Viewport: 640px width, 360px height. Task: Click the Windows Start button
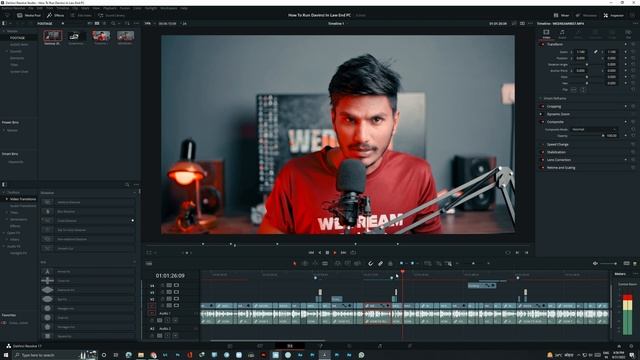[x=5, y=355]
